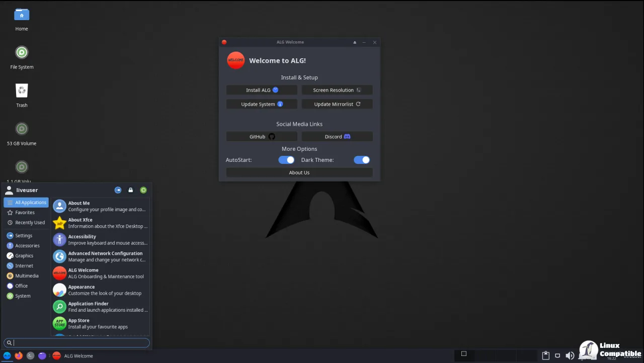Screen dimensions: 644x363
Task: Open Advanced Network Configuration entry
Action: [x=101, y=256]
